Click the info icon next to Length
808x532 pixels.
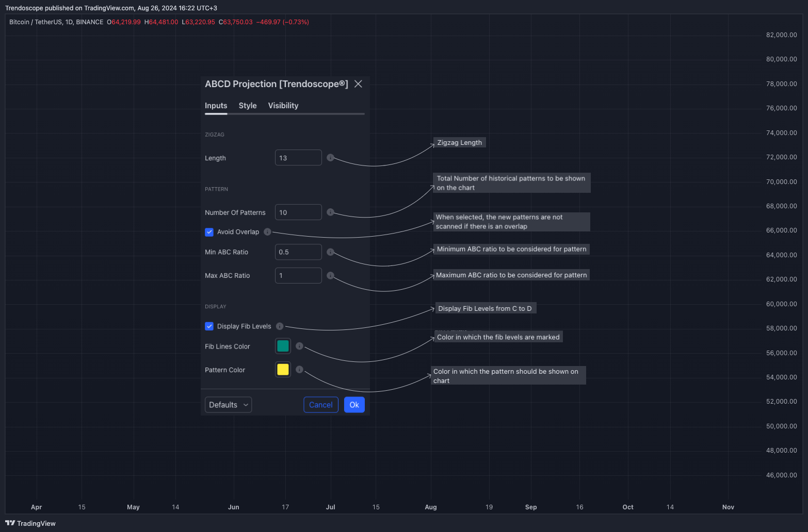[x=330, y=158]
